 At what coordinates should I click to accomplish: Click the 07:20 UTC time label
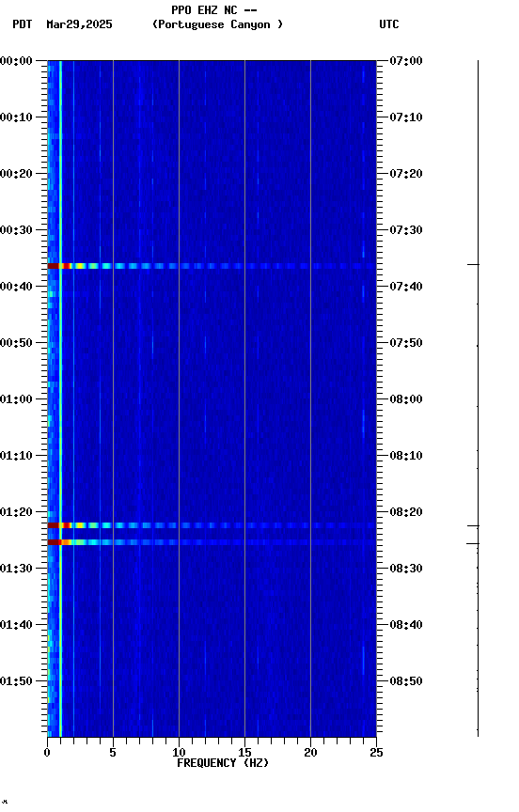click(406, 174)
